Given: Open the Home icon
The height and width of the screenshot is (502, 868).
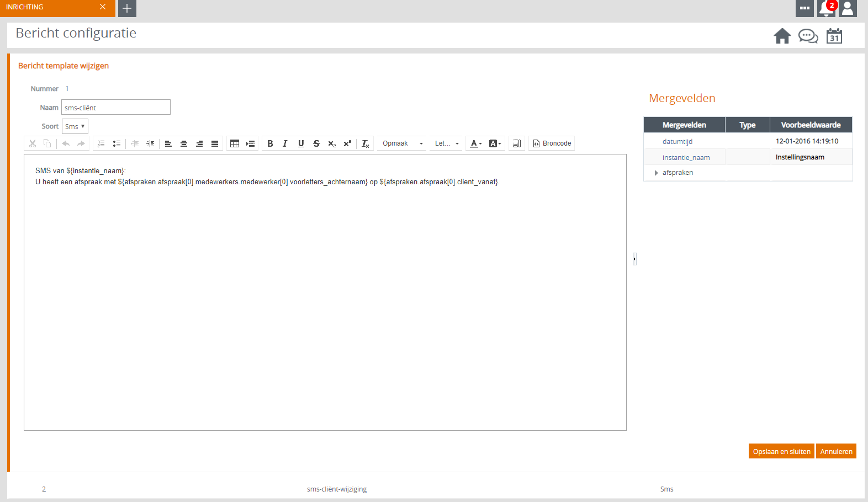Looking at the screenshot, I should coord(782,36).
